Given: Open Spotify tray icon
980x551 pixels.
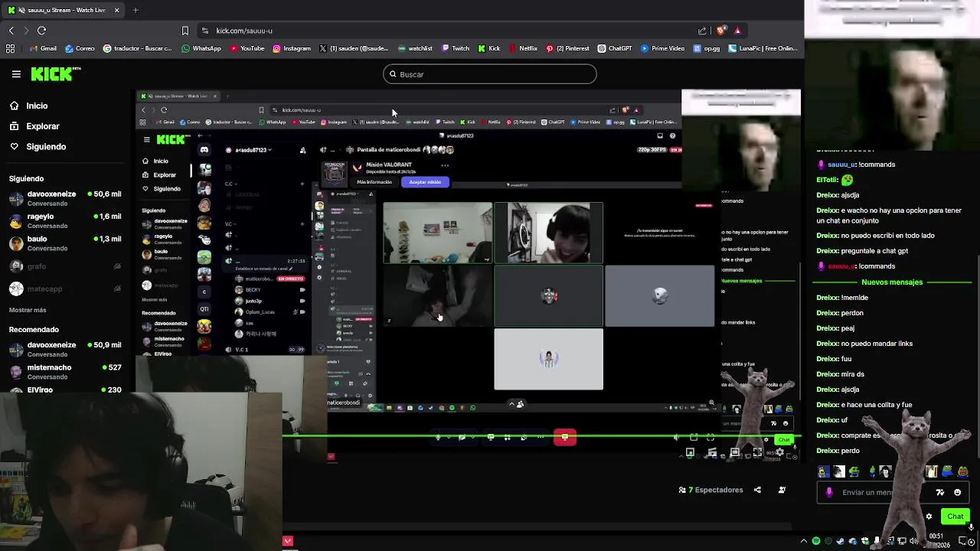Looking at the screenshot, I should point(816,541).
